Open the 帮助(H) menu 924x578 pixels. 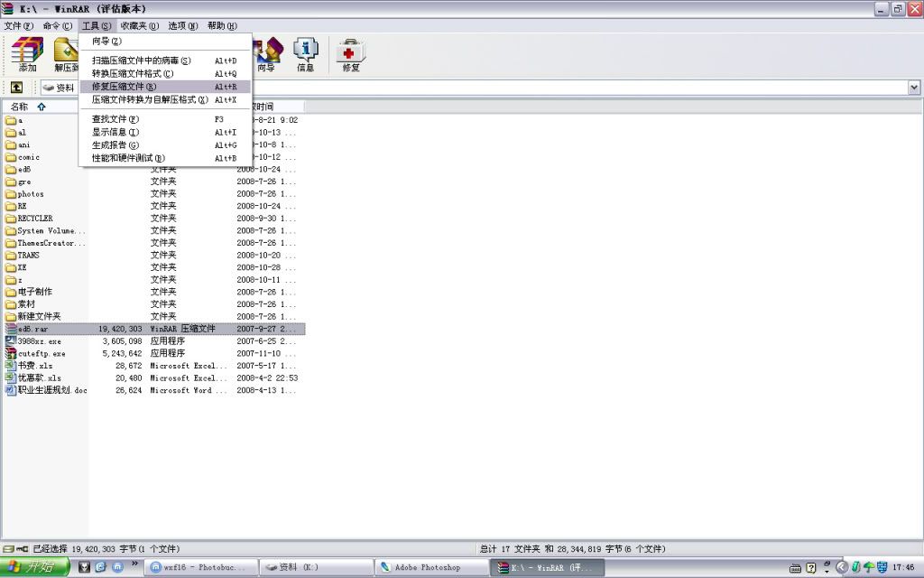pyautogui.click(x=222, y=26)
